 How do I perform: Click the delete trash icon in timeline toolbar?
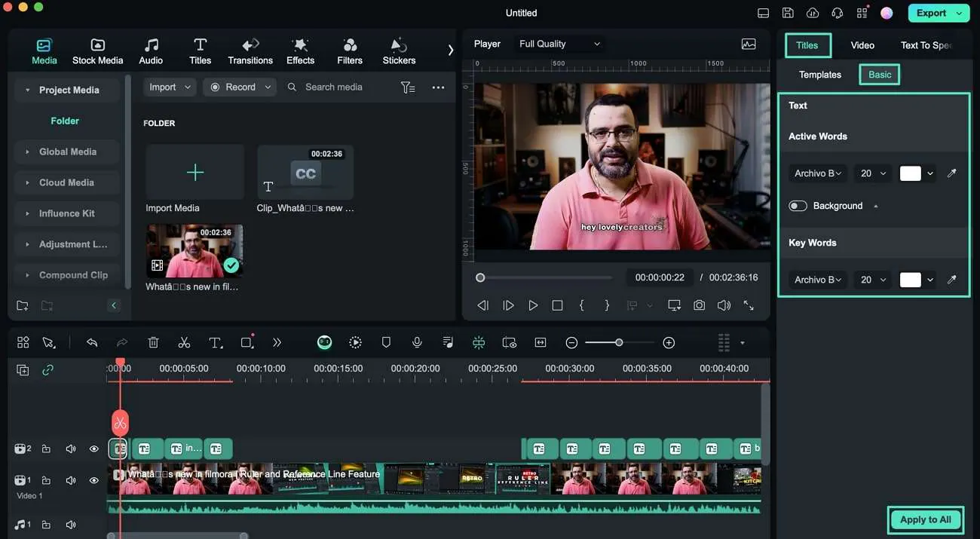[x=153, y=343]
